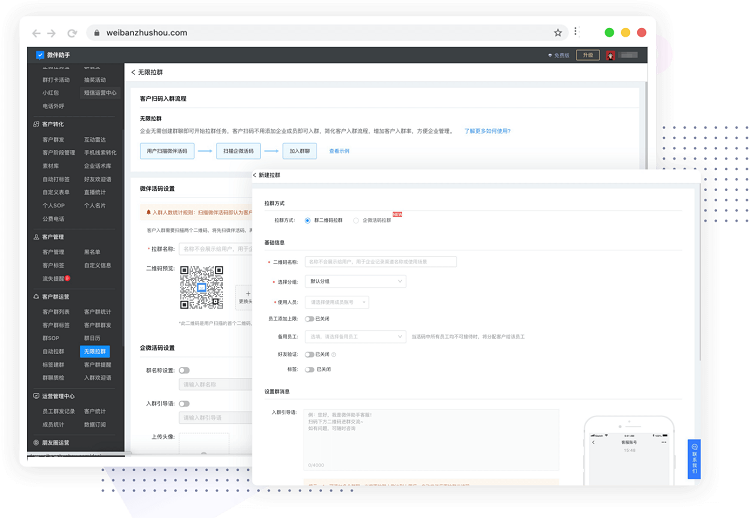
Task: Click the 请输入群名称 input field
Action: pyautogui.click(x=216, y=385)
